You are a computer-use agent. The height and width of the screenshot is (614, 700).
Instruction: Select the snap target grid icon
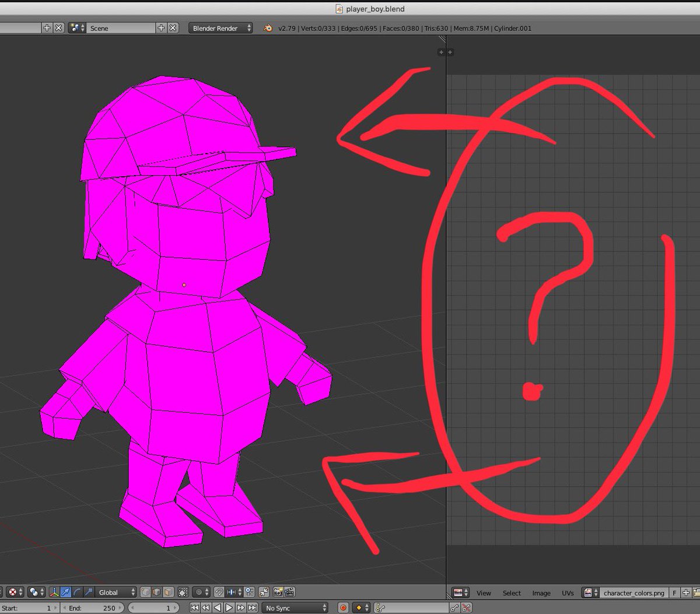[x=249, y=592]
